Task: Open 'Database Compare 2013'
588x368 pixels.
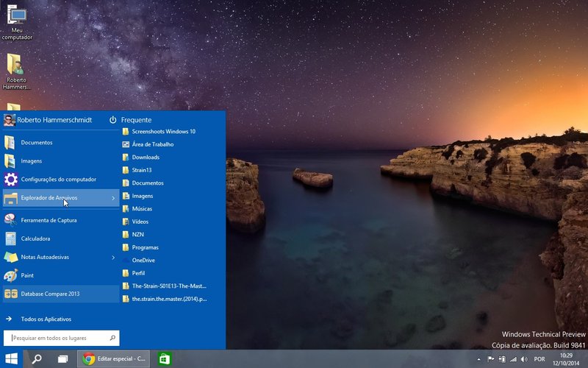Action: [61, 294]
